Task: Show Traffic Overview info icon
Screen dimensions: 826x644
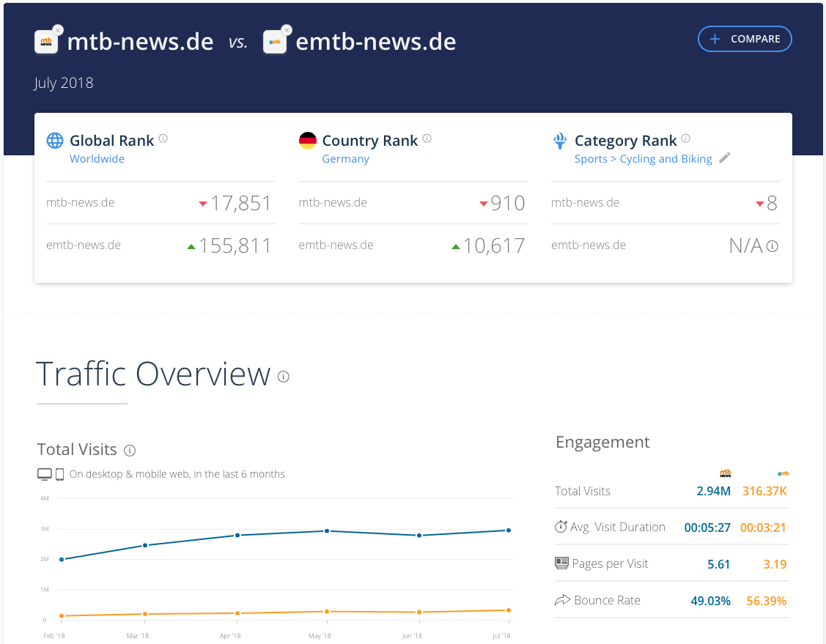Action: (284, 377)
